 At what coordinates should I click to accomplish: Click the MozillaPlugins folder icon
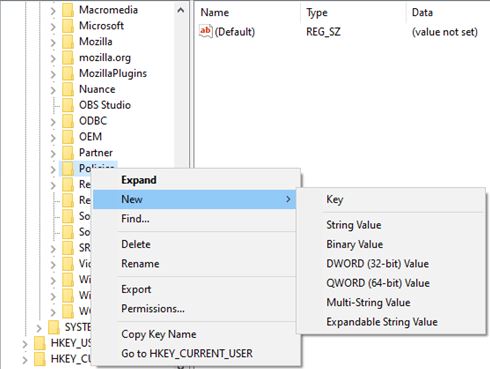click(68, 74)
